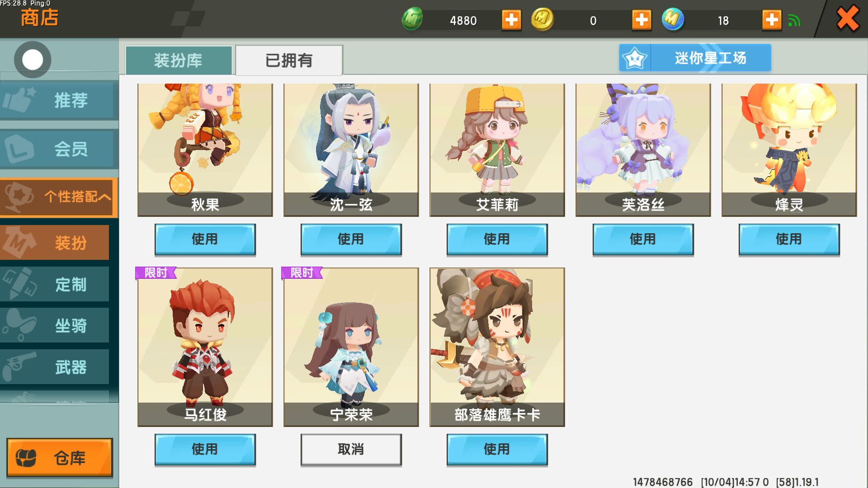Tap the white circle record button
This screenshot has width=868, height=488.
33,60
